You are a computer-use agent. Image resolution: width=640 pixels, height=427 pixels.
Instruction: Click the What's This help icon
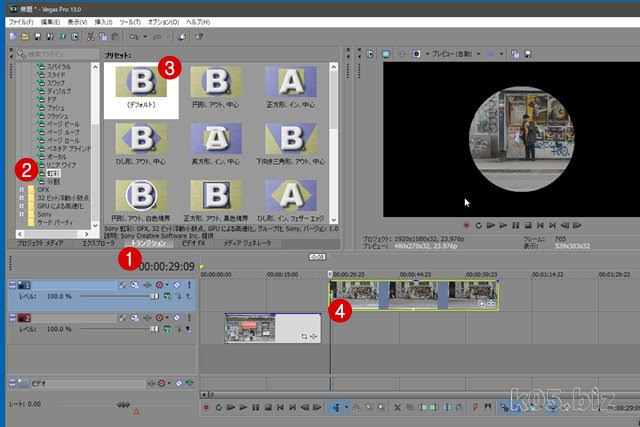click(199, 37)
